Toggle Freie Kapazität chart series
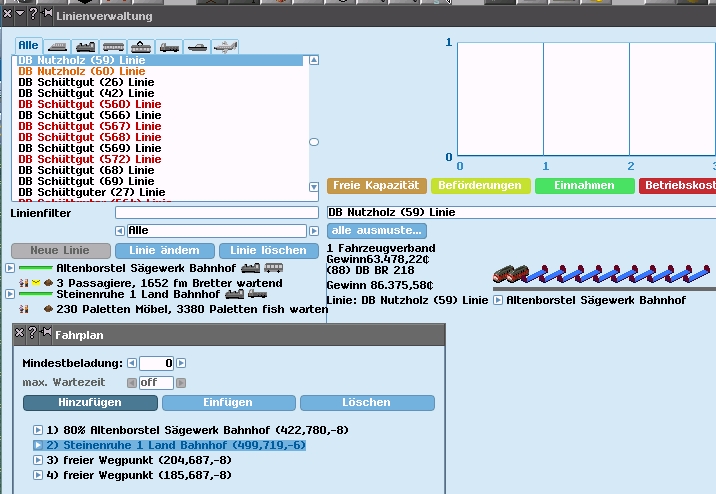The width and height of the screenshot is (716, 494). (x=377, y=186)
